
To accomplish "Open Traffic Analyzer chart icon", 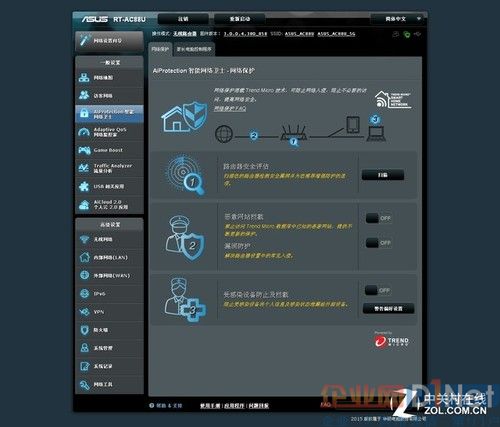I will click(84, 168).
